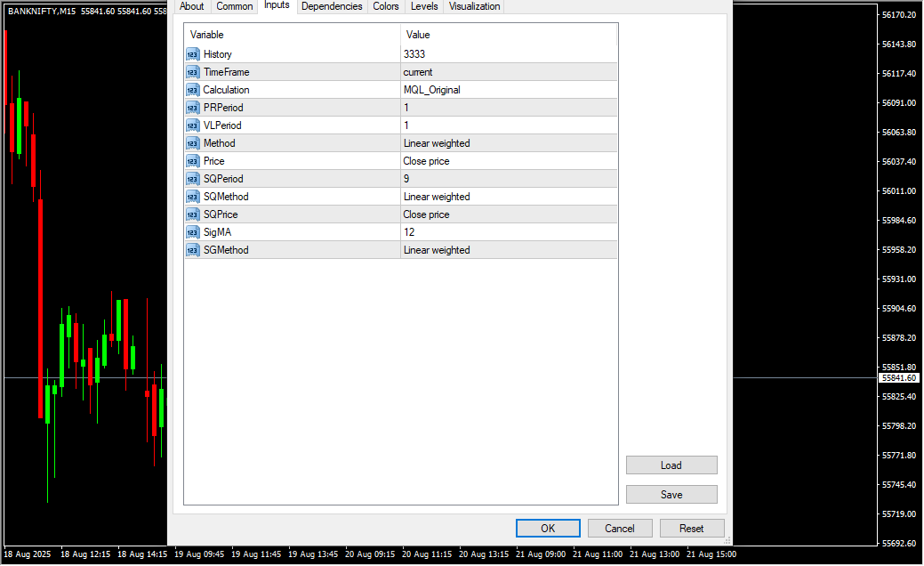This screenshot has height=566, width=924.
Task: Click the PRPeriod variable icon
Action: point(192,108)
